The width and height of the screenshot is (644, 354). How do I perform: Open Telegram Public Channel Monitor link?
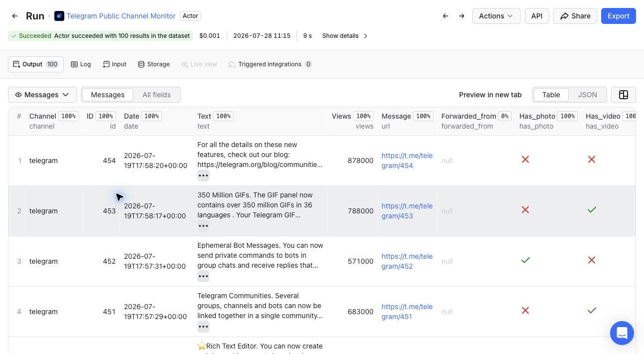coord(121,16)
